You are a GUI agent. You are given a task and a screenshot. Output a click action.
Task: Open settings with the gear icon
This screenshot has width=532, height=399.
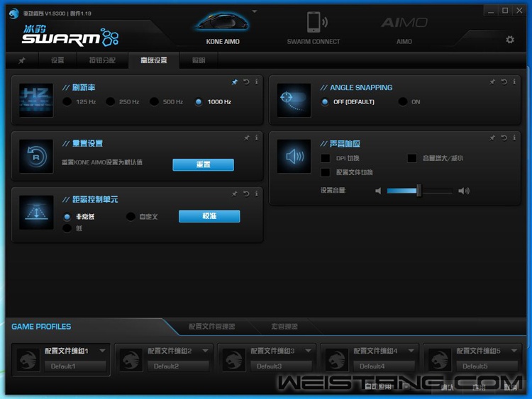(510, 40)
